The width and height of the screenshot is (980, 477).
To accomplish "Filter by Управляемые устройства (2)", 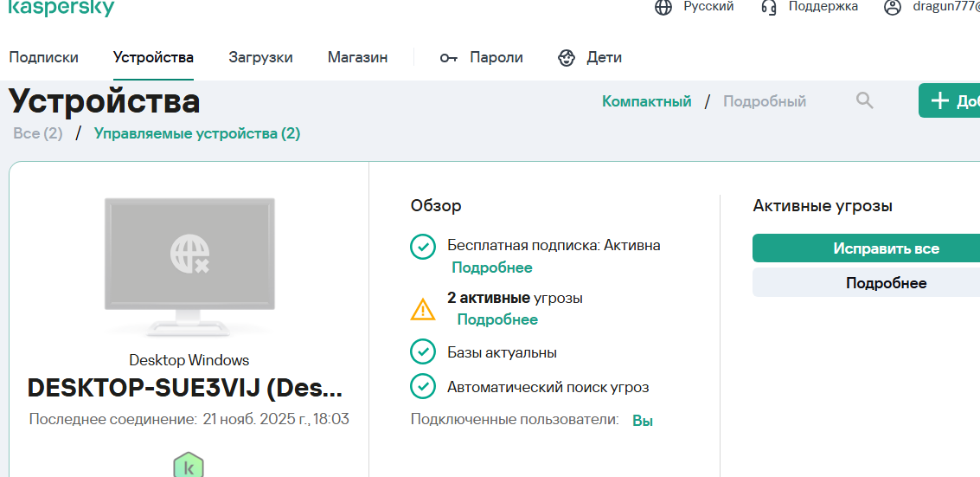I will point(197,133).
